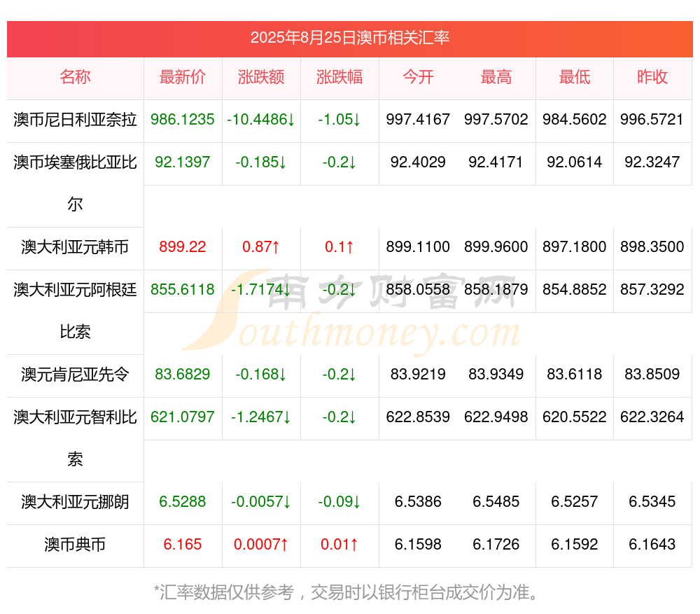This screenshot has height=614, width=700.
Task: Click change percent 0.01↑
Action: point(339,545)
